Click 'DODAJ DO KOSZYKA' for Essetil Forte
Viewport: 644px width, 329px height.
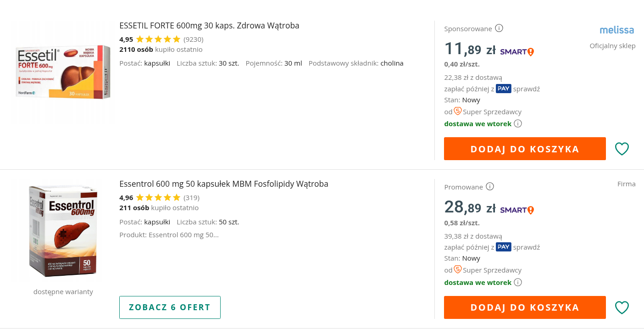tap(525, 149)
